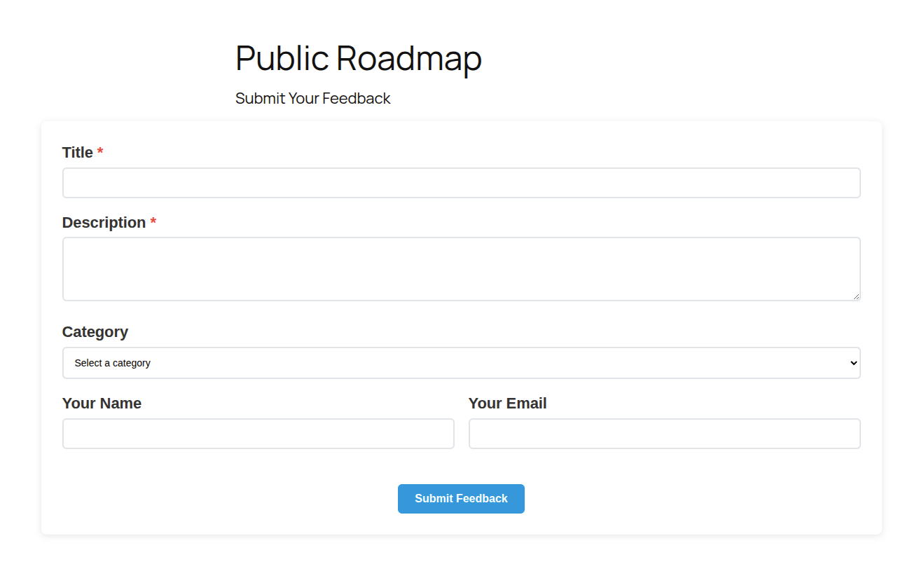924x571 pixels.
Task: Click the Description field label
Action: tap(104, 223)
